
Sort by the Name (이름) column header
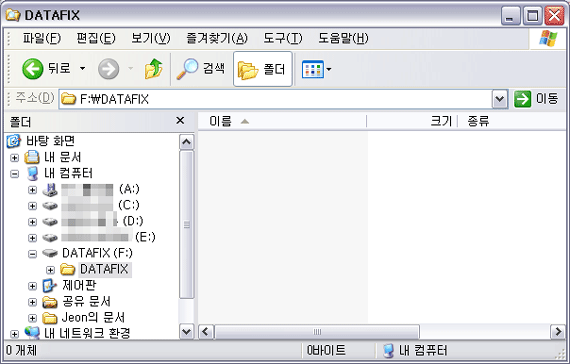[282, 121]
